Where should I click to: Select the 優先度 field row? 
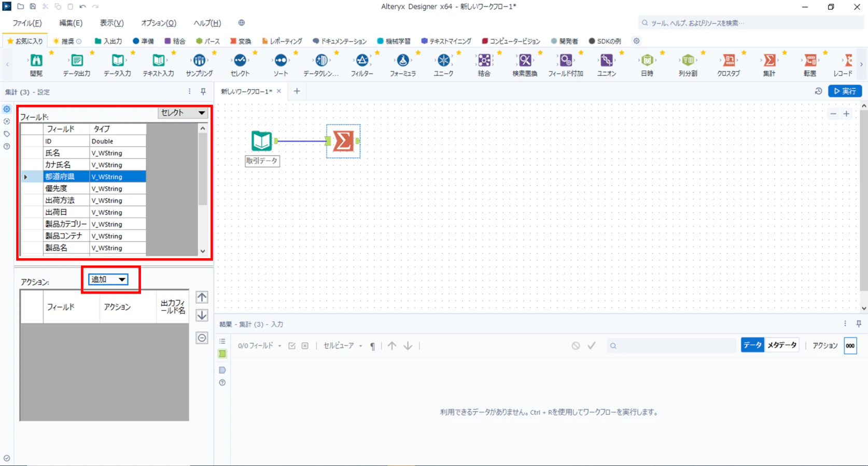point(83,189)
